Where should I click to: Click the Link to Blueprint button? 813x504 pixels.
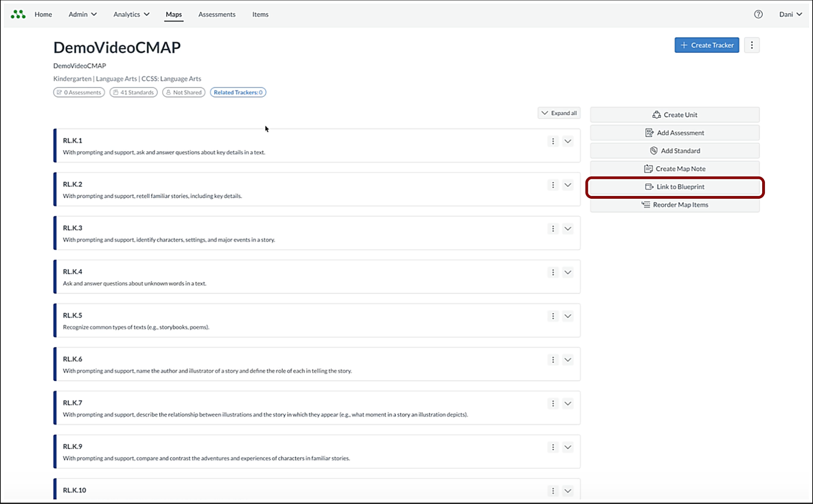(x=675, y=187)
